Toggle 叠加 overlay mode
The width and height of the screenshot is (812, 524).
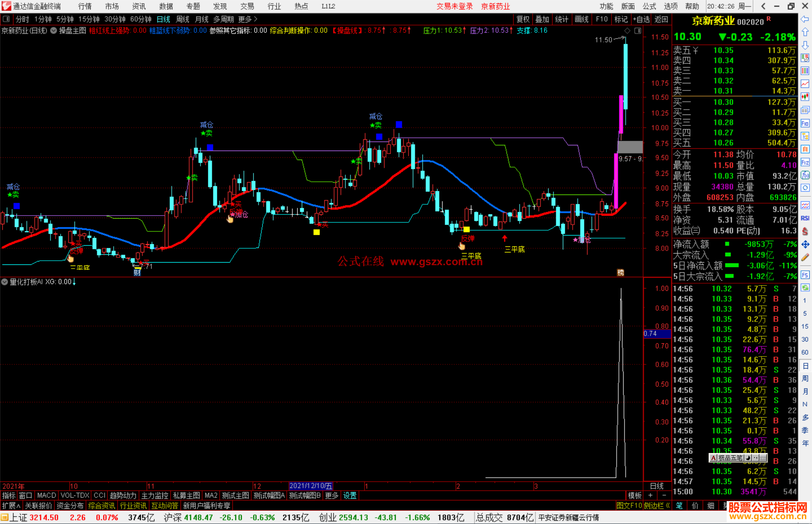(542, 19)
